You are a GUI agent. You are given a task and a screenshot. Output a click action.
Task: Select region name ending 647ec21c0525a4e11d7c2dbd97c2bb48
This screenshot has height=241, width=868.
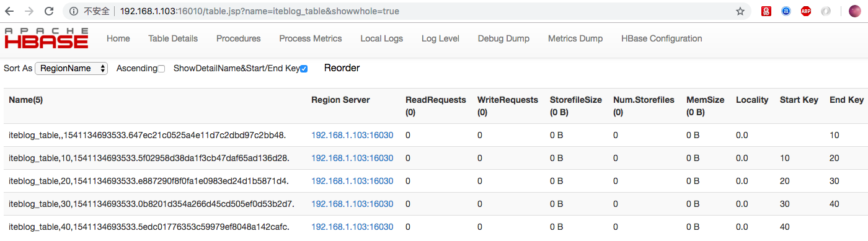148,135
